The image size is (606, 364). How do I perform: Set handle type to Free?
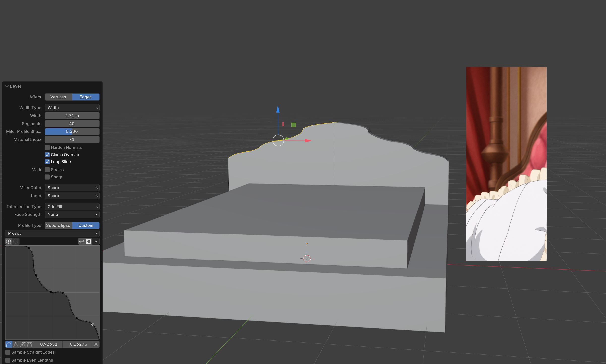pos(23,344)
